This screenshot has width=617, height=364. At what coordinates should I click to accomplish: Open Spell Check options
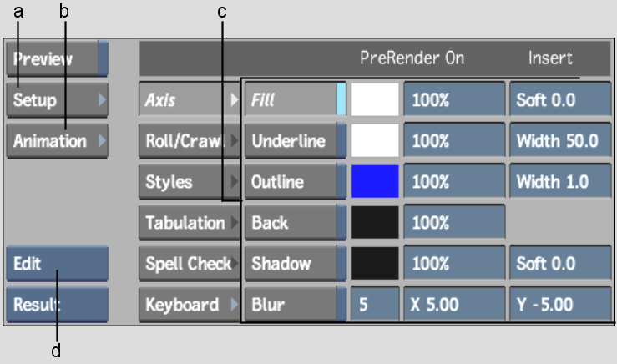click(x=190, y=263)
